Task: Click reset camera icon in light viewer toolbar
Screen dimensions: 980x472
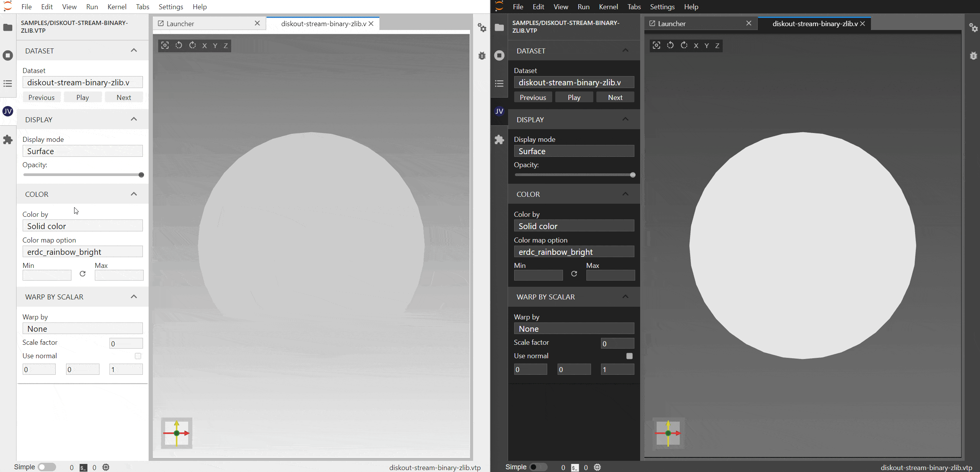Action: point(165,45)
